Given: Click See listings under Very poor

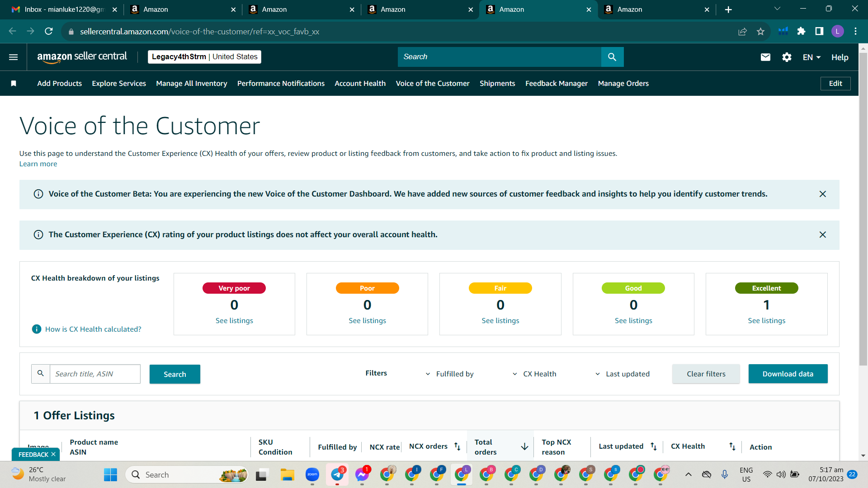Looking at the screenshot, I should pos(234,321).
